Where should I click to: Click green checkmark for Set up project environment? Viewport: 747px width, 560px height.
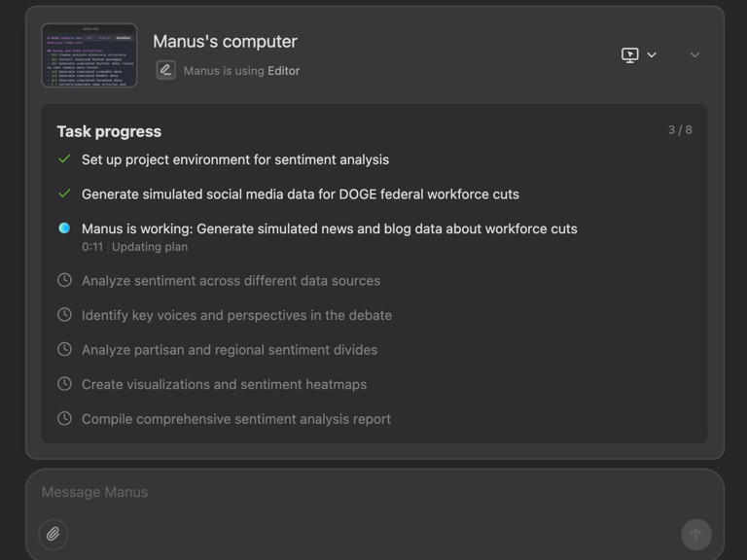(x=64, y=159)
